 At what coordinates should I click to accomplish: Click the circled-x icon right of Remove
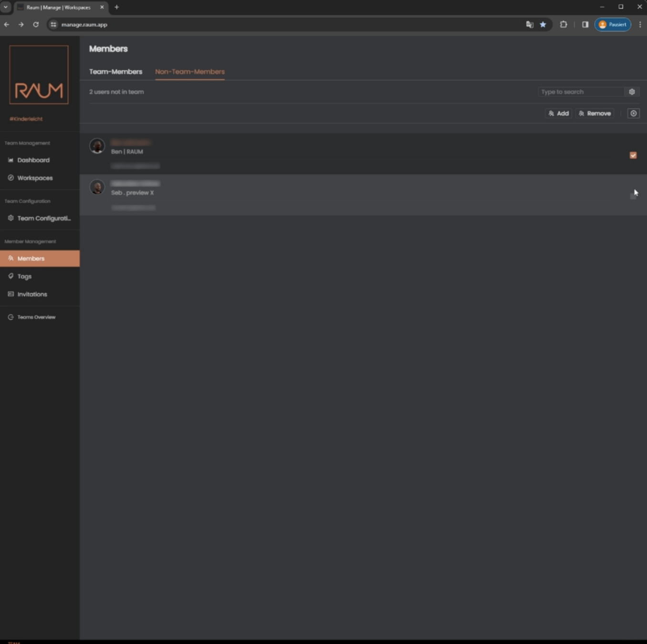(x=634, y=114)
